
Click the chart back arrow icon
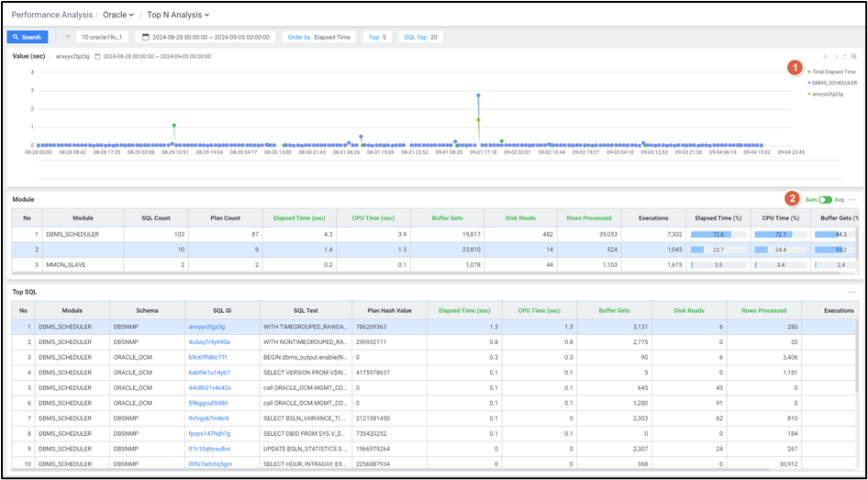tap(825, 57)
